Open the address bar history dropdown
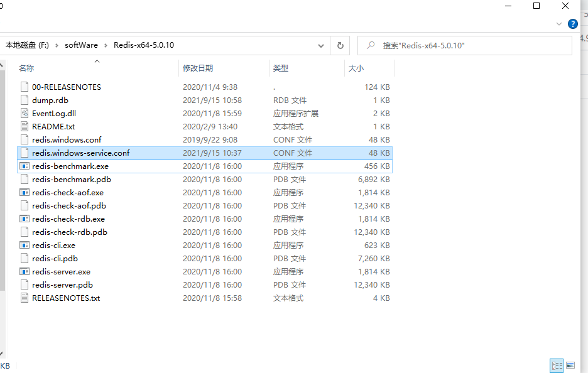The height and width of the screenshot is (373, 588). (x=321, y=45)
